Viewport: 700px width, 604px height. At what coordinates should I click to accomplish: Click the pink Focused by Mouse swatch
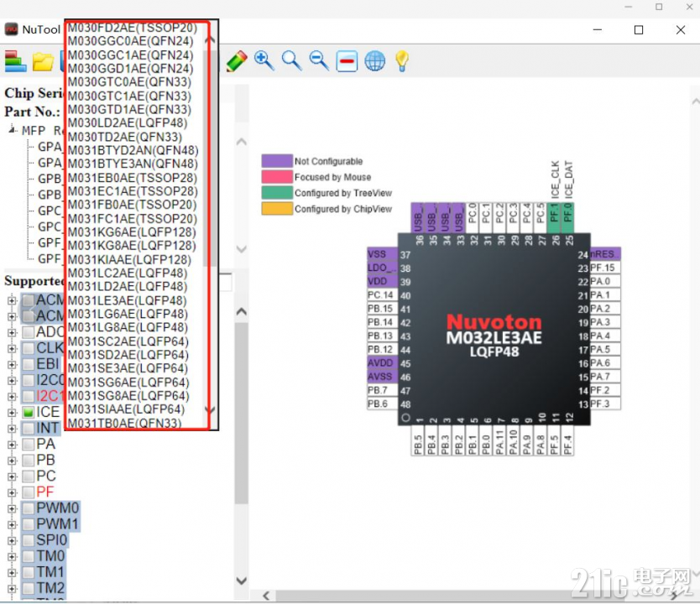coord(277,177)
